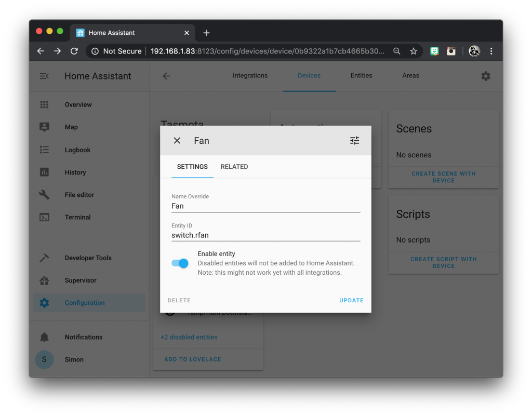Open Overview in the sidebar
532x416 pixels.
pyautogui.click(x=89, y=104)
